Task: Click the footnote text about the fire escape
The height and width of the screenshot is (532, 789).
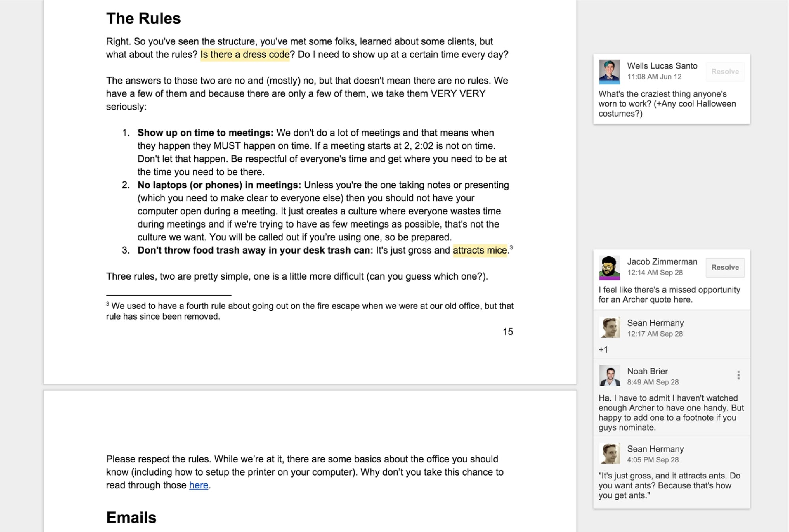Action: point(309,311)
